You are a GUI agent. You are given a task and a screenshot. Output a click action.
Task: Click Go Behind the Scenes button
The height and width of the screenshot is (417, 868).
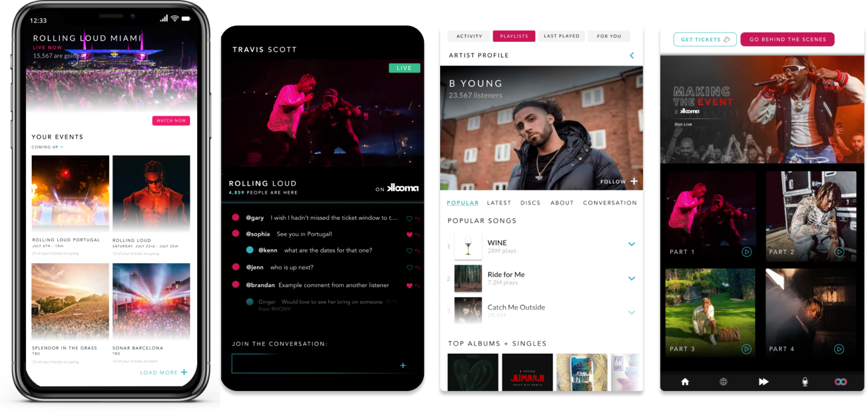pyautogui.click(x=787, y=40)
